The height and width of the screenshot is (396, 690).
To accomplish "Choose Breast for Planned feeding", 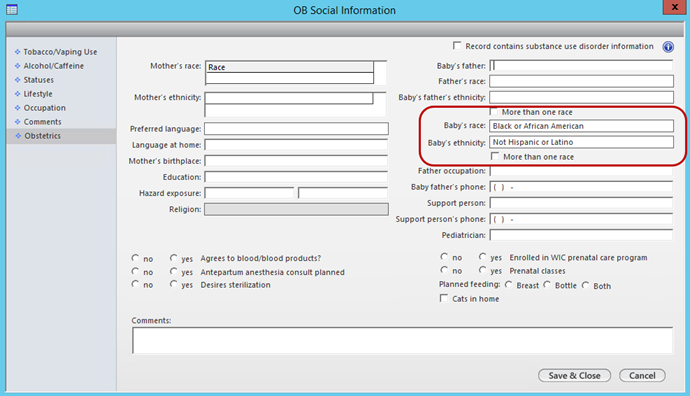I will coord(509,285).
